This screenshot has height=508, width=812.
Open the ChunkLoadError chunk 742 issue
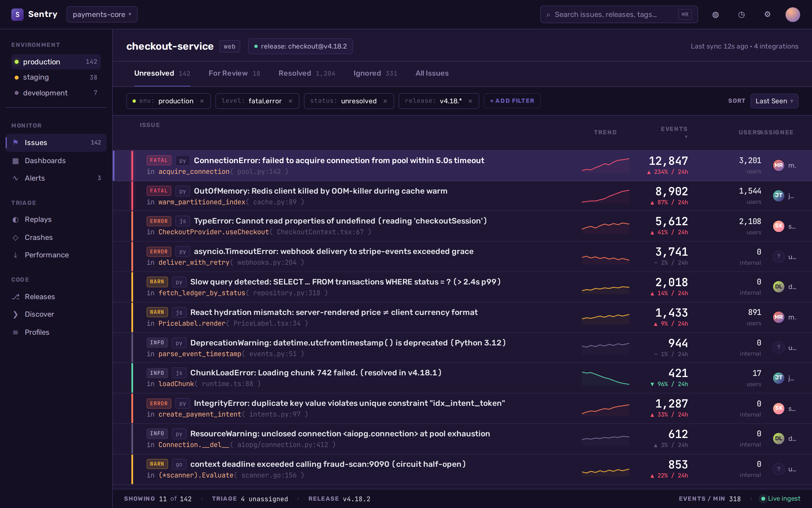(x=316, y=373)
